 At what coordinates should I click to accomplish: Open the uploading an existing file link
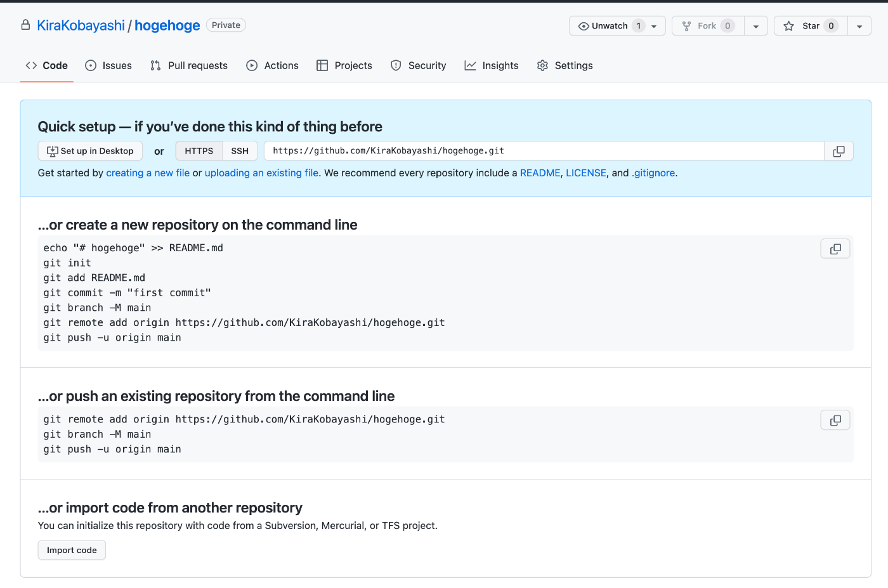(261, 173)
